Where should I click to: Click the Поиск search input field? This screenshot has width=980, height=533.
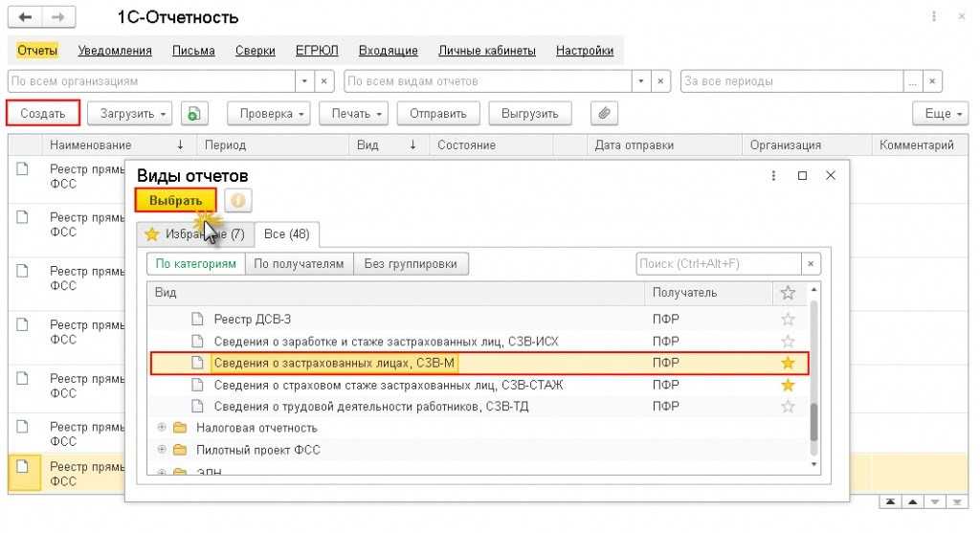click(x=718, y=264)
